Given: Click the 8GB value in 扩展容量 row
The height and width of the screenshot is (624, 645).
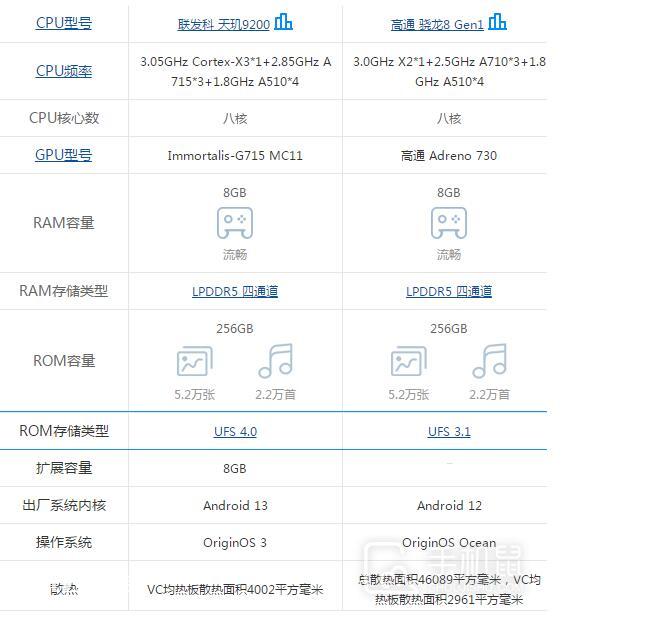Looking at the screenshot, I should pyautogui.click(x=235, y=469).
